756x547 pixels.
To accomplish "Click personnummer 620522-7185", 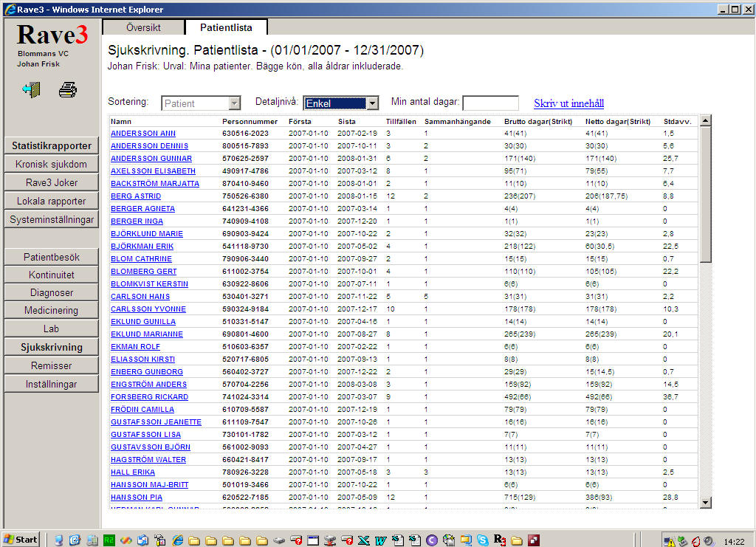I will point(245,497).
